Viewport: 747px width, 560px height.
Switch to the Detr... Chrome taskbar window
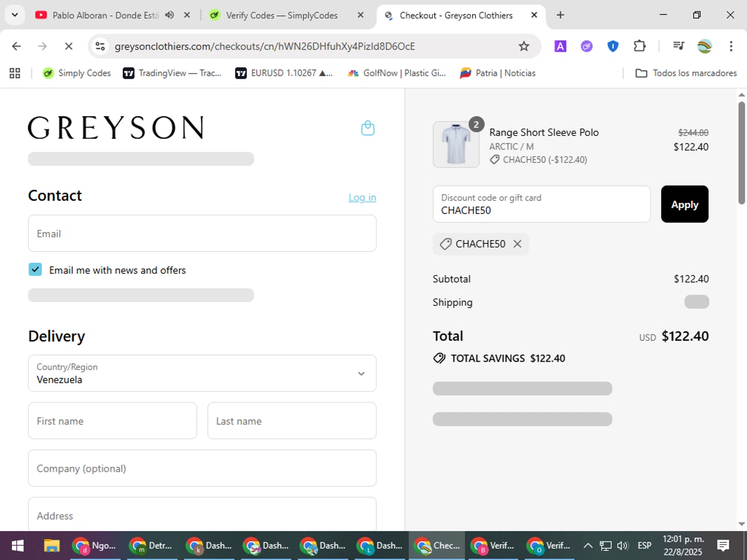click(x=152, y=546)
